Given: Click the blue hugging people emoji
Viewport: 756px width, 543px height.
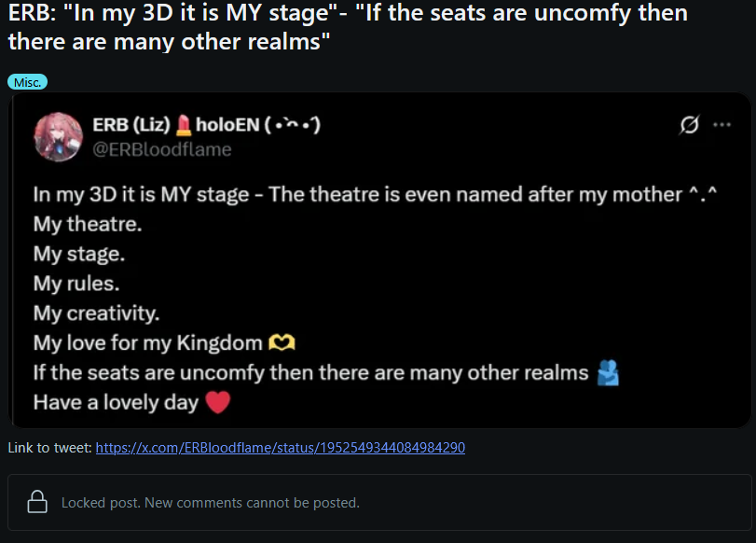Looking at the screenshot, I should [x=608, y=373].
